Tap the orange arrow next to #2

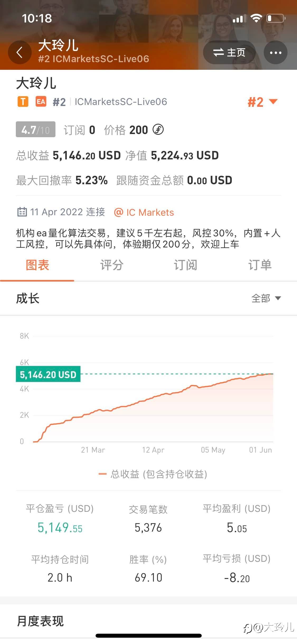[273, 102]
